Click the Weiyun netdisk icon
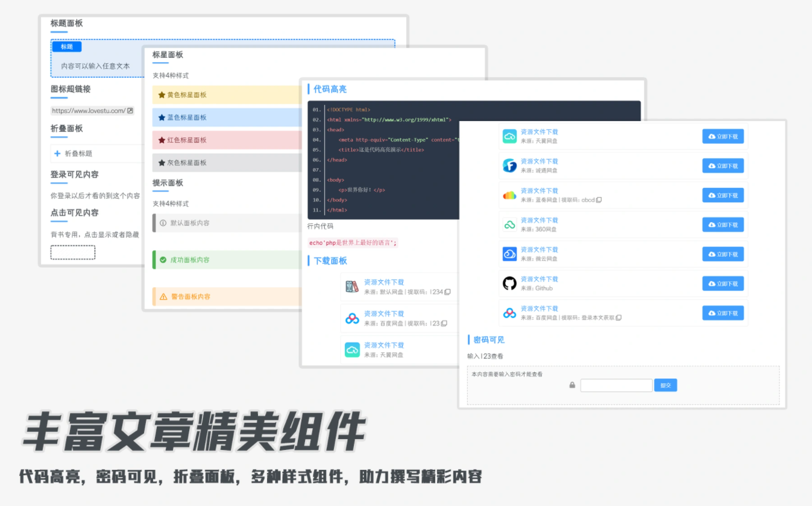Image resolution: width=812 pixels, height=506 pixels. pos(509,254)
